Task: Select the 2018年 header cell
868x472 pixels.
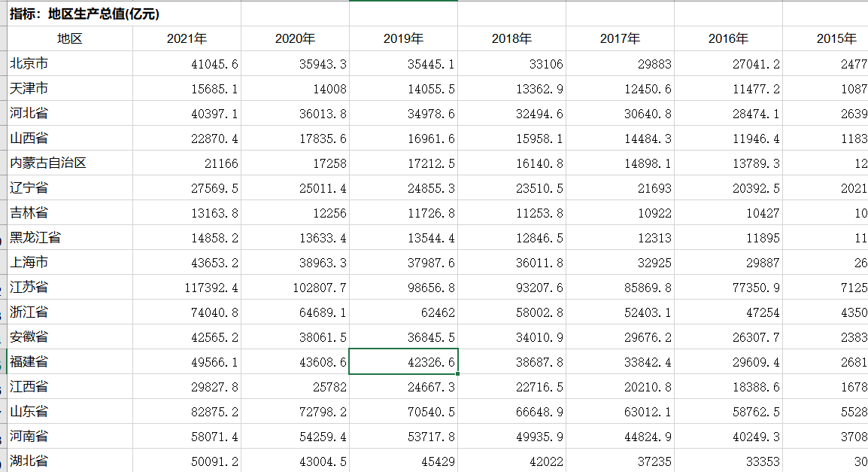Action: [511, 39]
